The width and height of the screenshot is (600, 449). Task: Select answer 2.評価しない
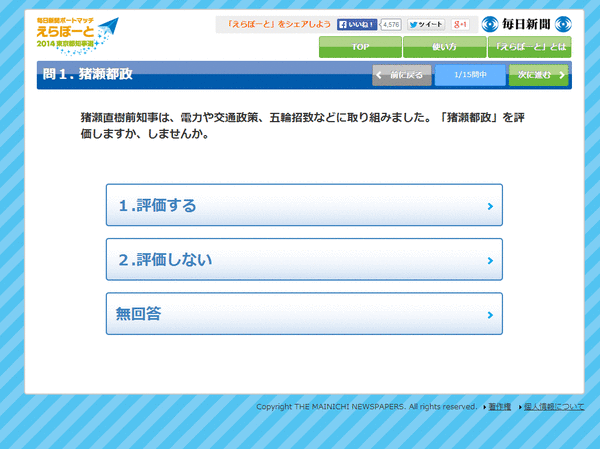[x=304, y=260]
